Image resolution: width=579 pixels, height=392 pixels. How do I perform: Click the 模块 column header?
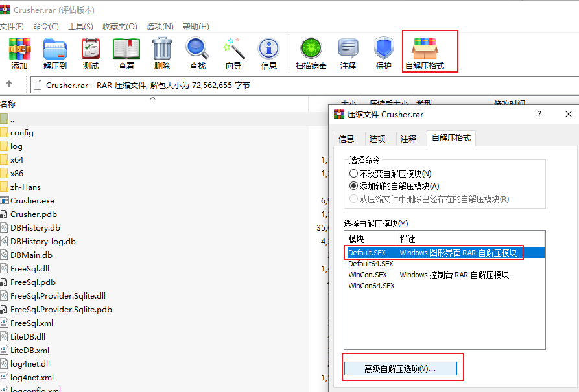[x=370, y=239]
